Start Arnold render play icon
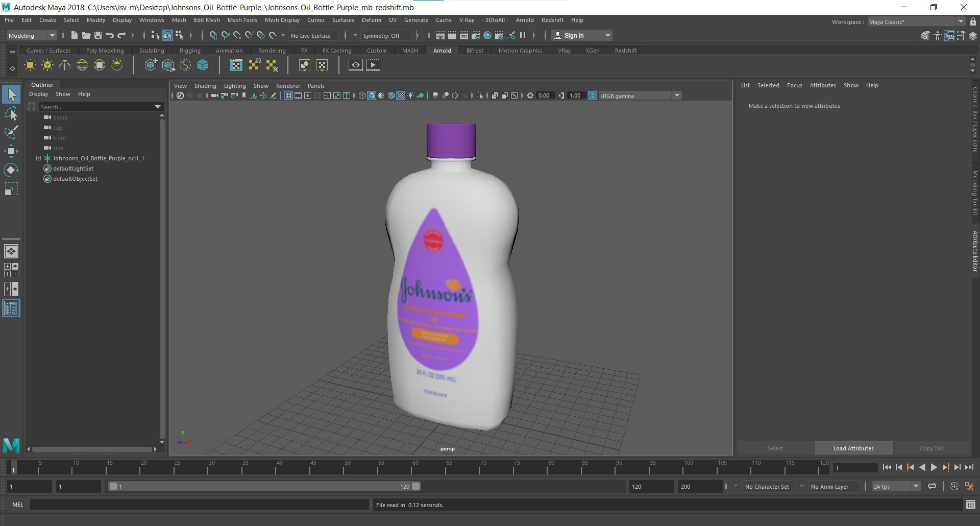Screen dimensions: 980x526 click(x=373, y=65)
